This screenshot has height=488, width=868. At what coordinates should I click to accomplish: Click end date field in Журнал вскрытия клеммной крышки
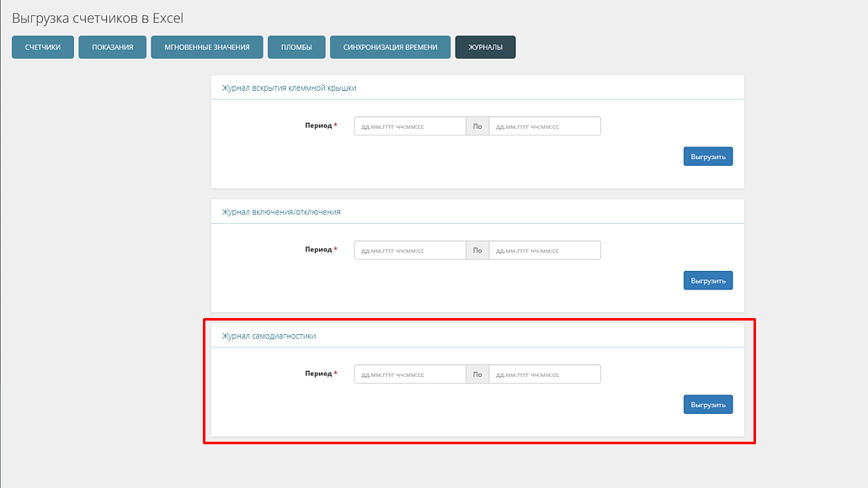click(x=546, y=125)
